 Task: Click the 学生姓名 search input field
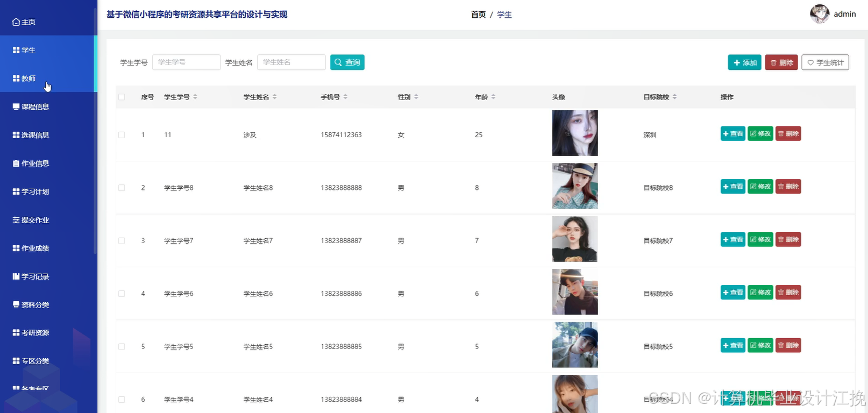[x=291, y=62]
